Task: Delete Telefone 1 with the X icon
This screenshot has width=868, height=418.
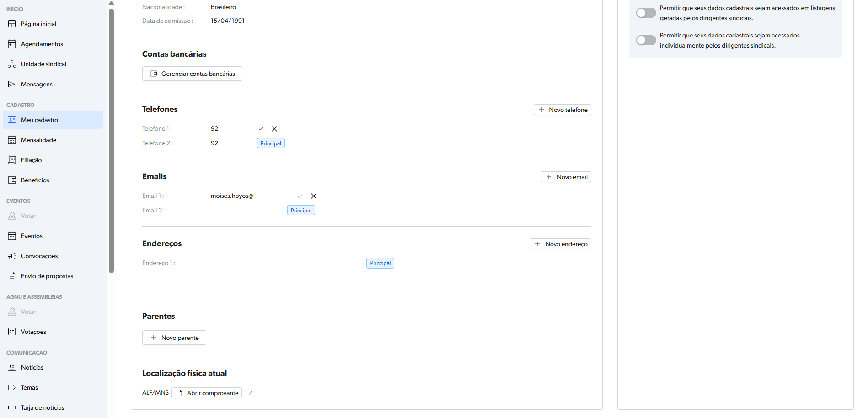Action: [x=274, y=129]
